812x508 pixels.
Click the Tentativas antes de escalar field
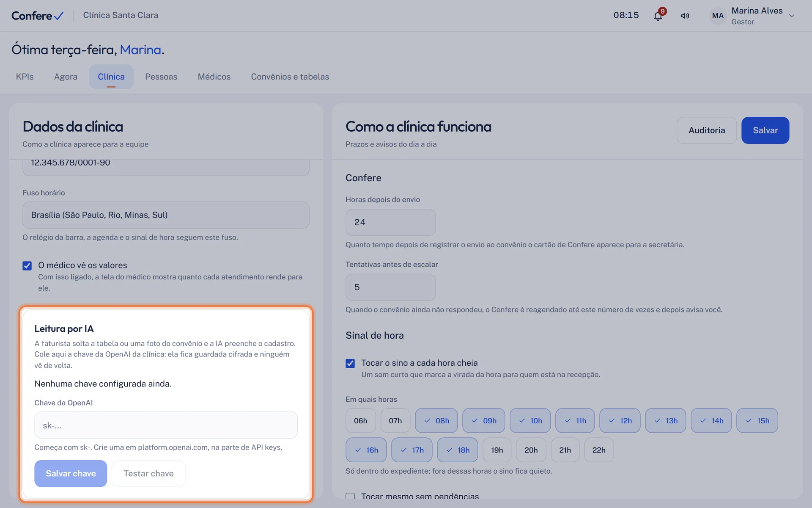coord(390,287)
